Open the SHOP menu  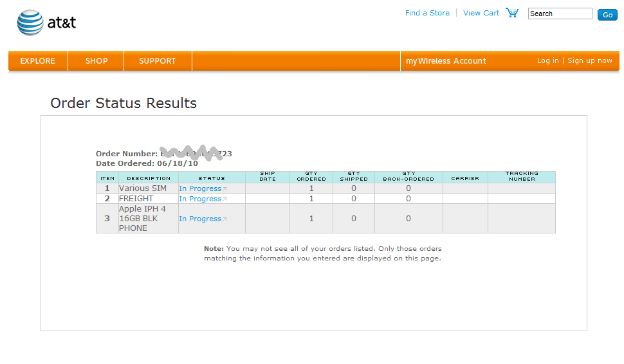coord(96,61)
